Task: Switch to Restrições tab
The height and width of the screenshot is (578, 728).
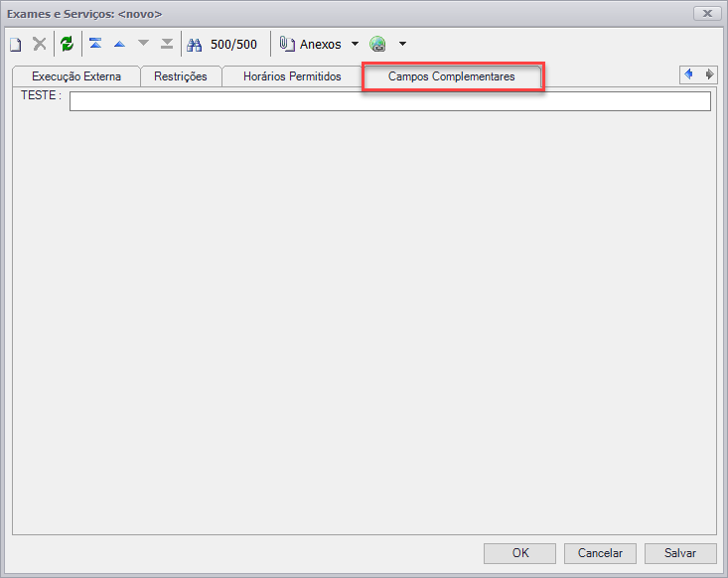Action: 181,76
